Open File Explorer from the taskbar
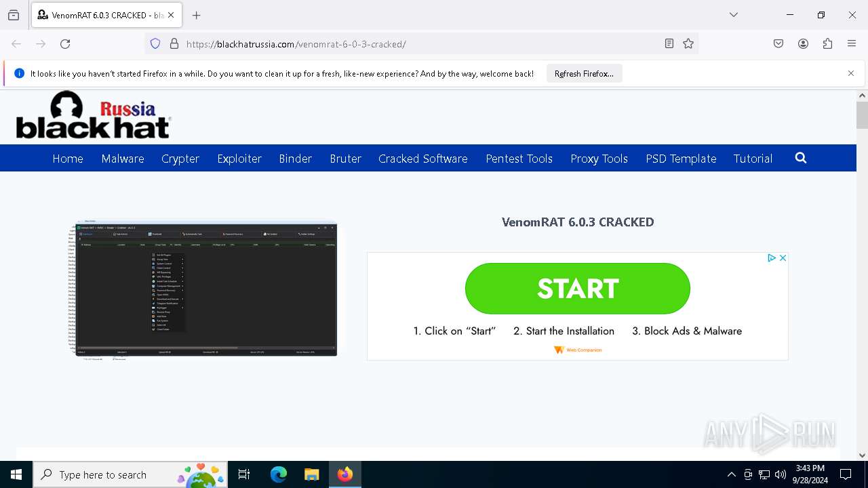This screenshot has height=488, width=868. [311, 474]
